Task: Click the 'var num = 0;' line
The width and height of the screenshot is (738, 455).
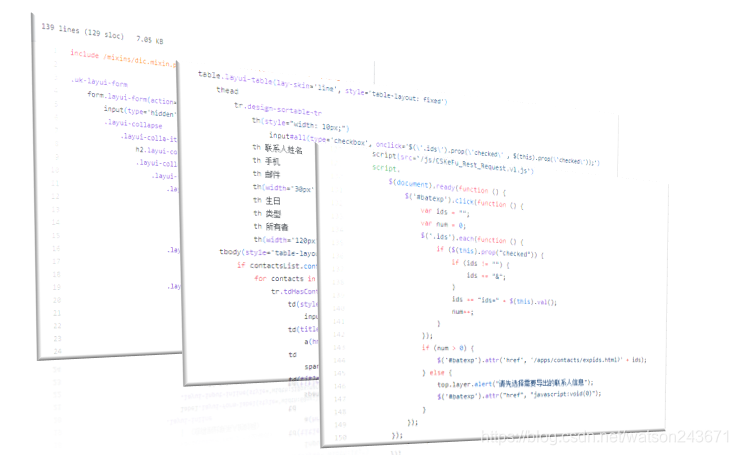Action: point(443,224)
